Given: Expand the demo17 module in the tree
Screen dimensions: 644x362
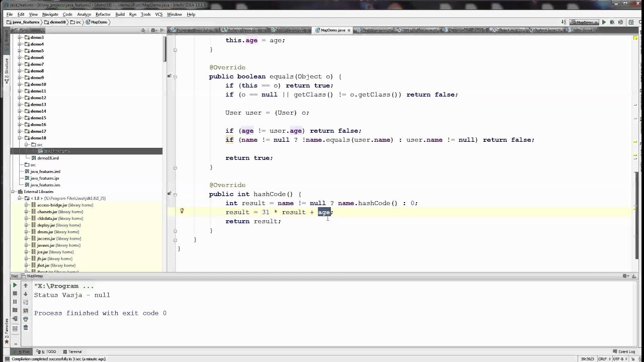Looking at the screenshot, I should pos(20,131).
